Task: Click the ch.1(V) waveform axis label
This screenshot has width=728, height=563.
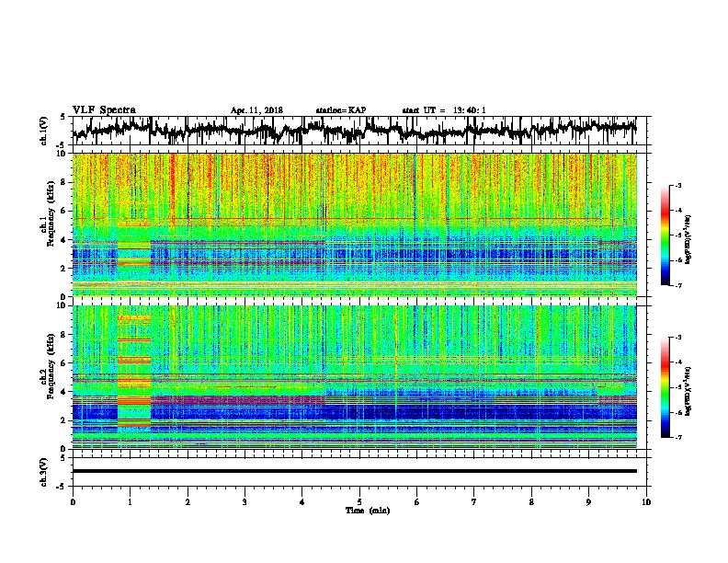Action: (x=44, y=131)
